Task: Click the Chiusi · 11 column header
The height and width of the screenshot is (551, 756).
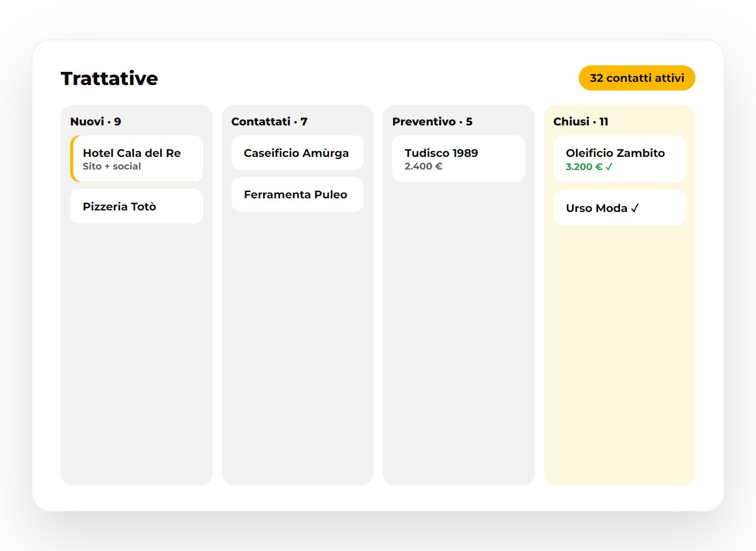Action: [x=581, y=121]
